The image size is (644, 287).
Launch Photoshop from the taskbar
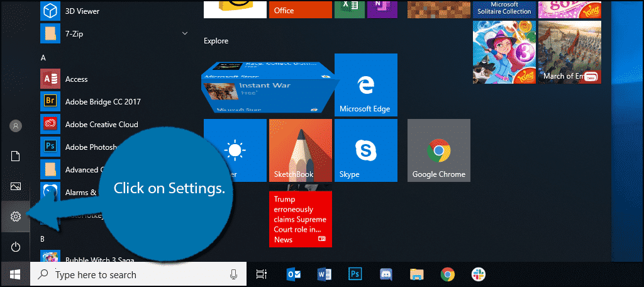[x=355, y=274]
